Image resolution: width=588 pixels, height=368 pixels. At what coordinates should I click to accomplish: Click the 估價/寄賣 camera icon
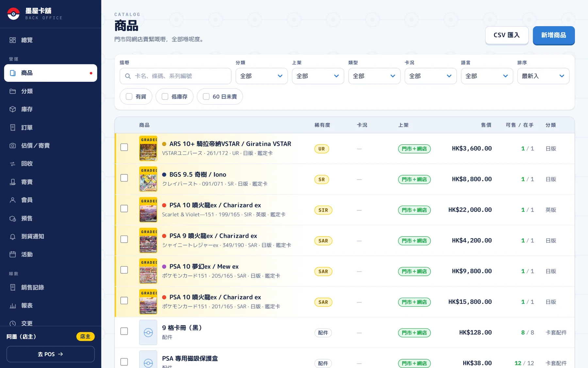point(13,146)
